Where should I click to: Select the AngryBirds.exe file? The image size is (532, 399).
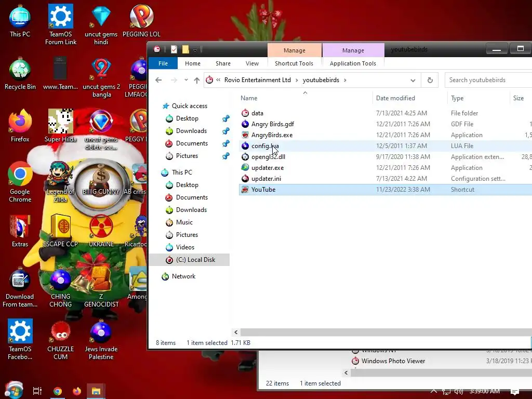click(x=272, y=135)
